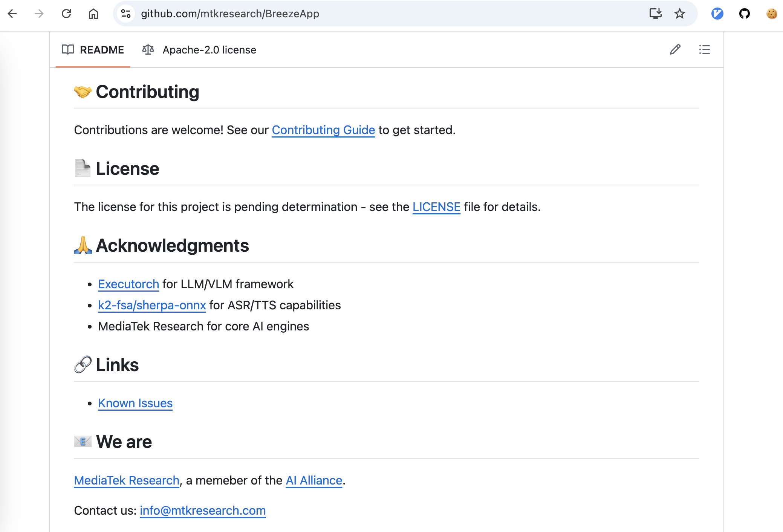Click the install app icon in address bar
Image resolution: width=783 pixels, height=532 pixels.
pos(655,14)
